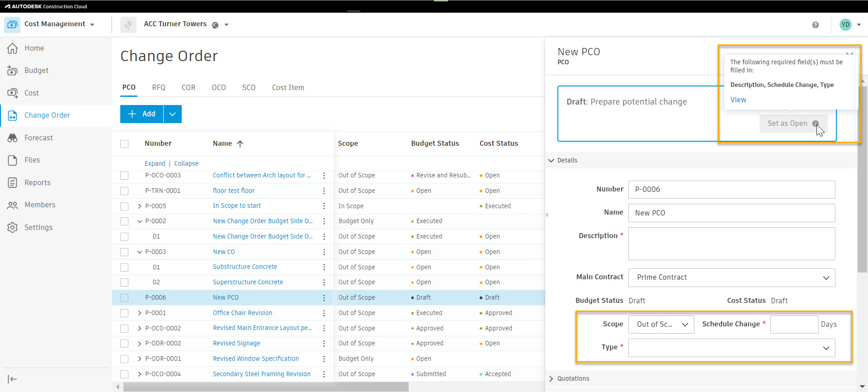
Task: Sort by Name column arrow
Action: pos(240,143)
